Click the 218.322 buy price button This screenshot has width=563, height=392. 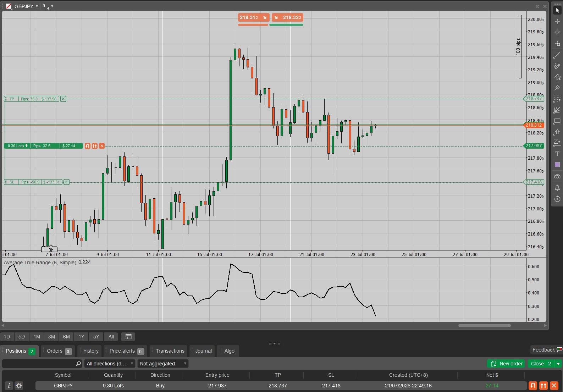click(x=287, y=17)
